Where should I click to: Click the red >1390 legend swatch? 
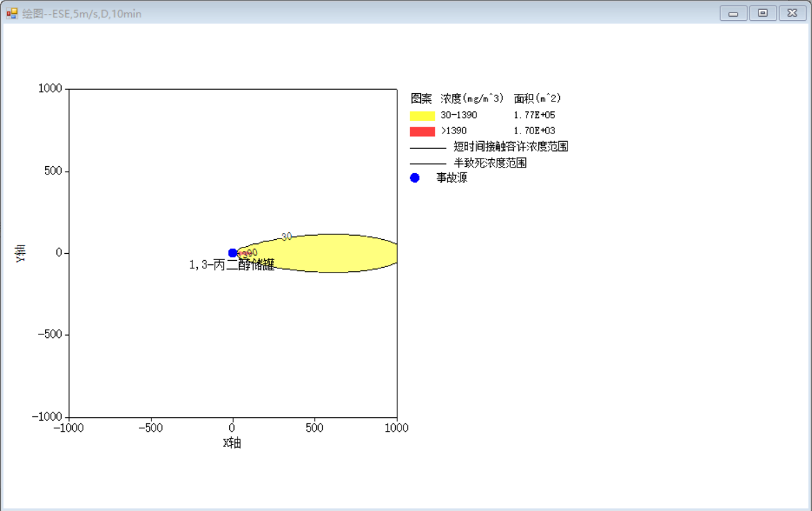click(x=422, y=131)
